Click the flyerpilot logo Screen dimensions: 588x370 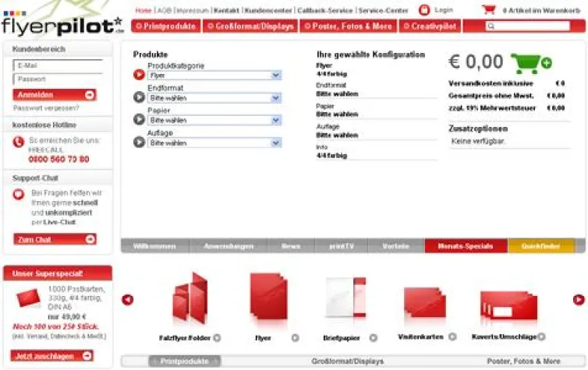coord(62,25)
